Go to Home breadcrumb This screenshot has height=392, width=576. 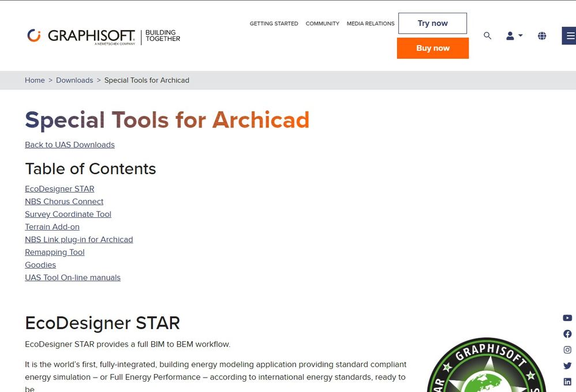[35, 80]
